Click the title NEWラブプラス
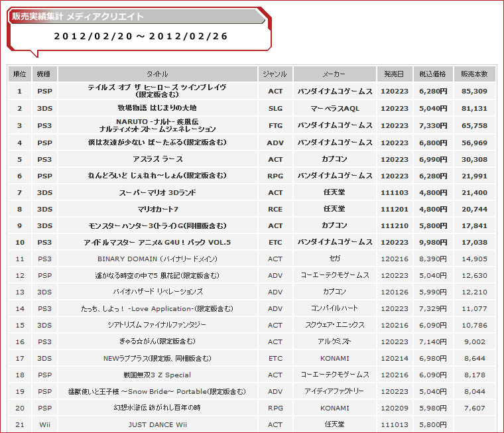504x433 pixels. [x=158, y=359]
